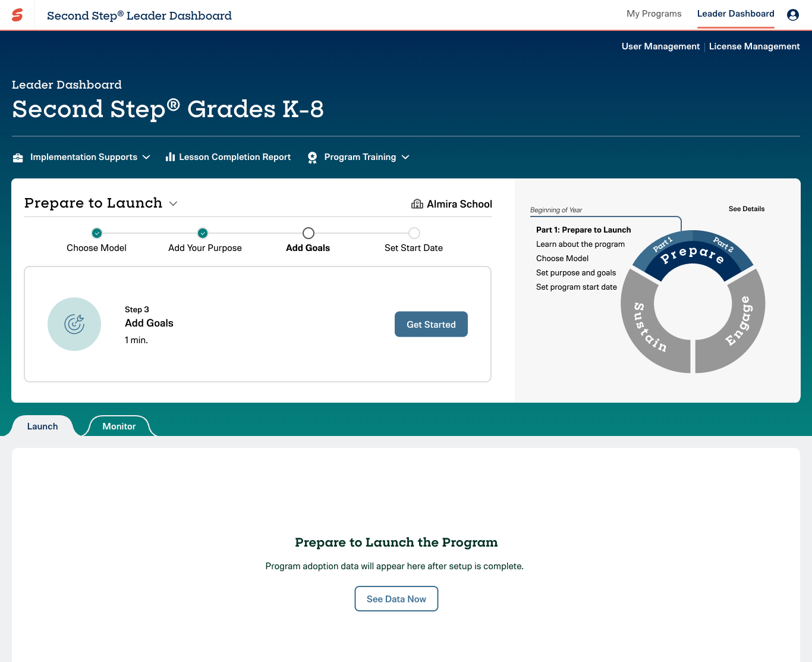Click the Lesson Completion Report bar chart icon
812x662 pixels.
coord(170,157)
